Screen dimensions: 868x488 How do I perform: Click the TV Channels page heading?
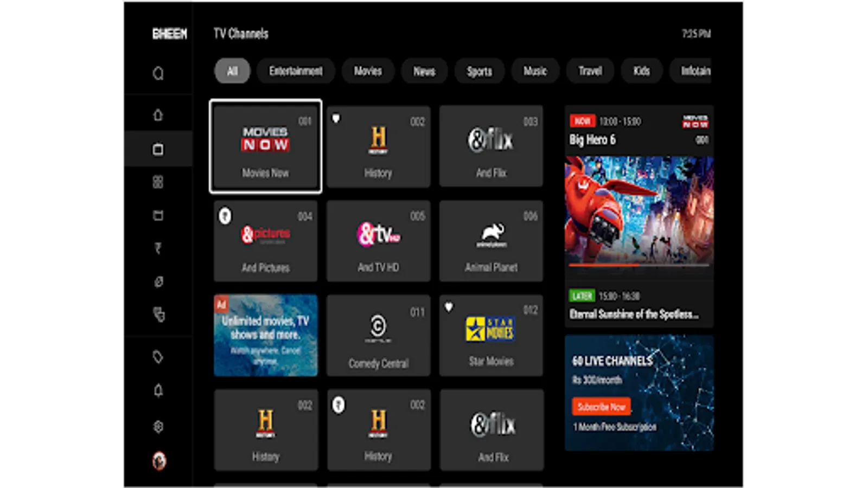(241, 34)
